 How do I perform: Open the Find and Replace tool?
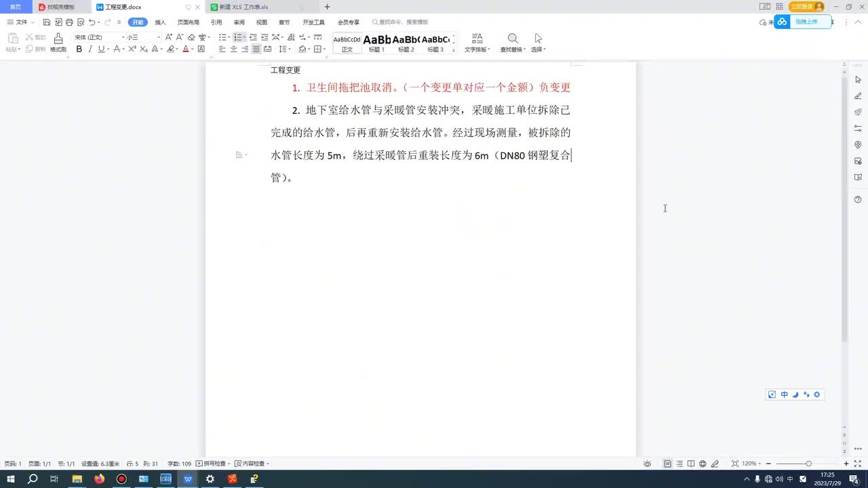pos(513,43)
